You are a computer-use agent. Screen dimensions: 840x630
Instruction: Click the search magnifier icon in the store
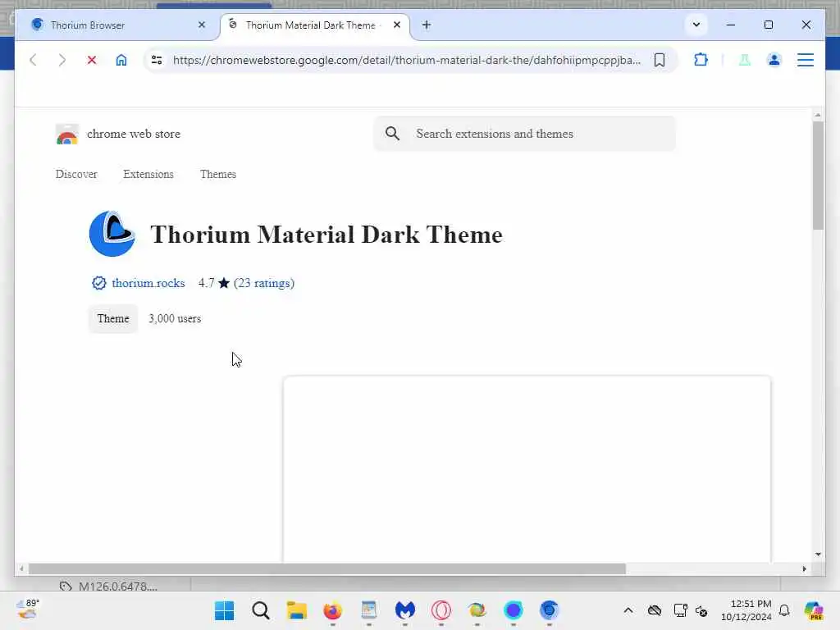click(393, 134)
